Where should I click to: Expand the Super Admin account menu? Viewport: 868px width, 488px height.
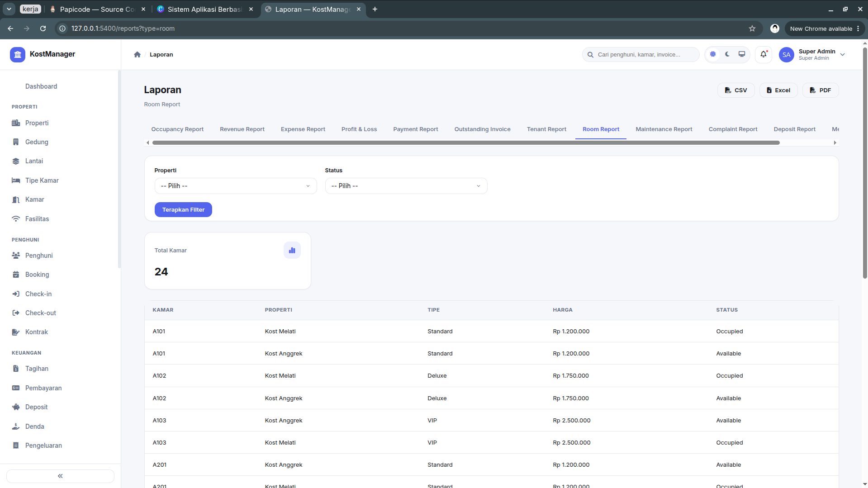(x=843, y=55)
